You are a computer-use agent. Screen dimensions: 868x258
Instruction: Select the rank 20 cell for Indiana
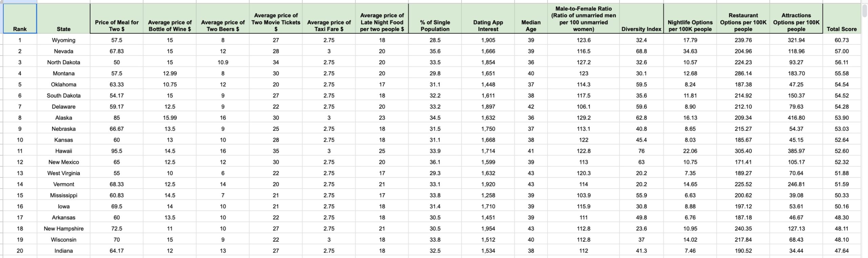point(20,251)
